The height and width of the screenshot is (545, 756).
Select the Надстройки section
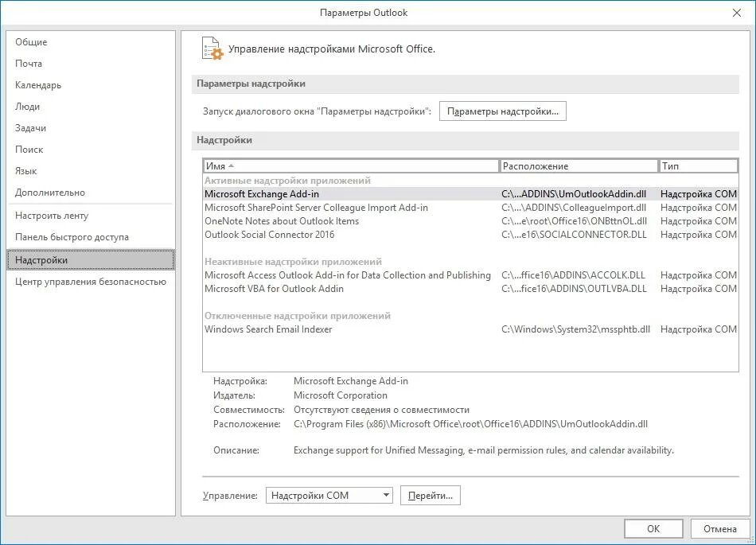pos(91,259)
